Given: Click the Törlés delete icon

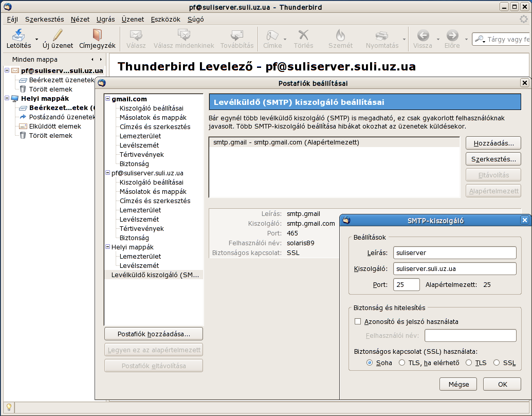Looking at the screenshot, I should pyautogui.click(x=303, y=35).
